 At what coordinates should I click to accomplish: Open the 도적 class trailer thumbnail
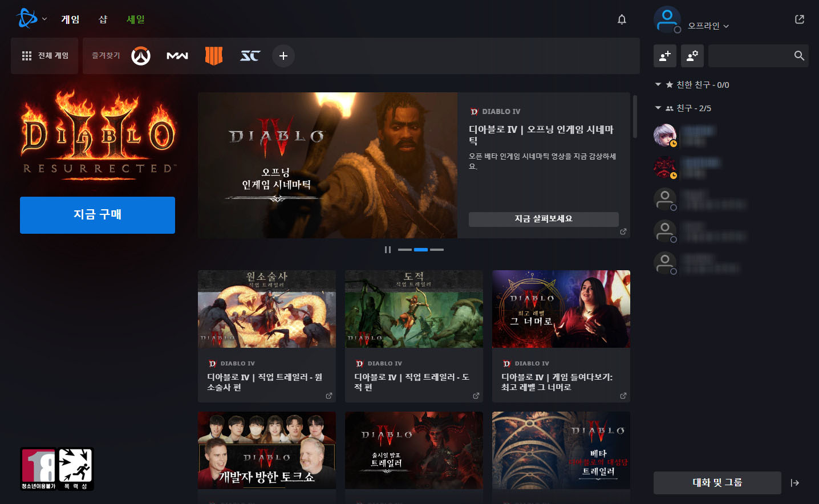414,309
